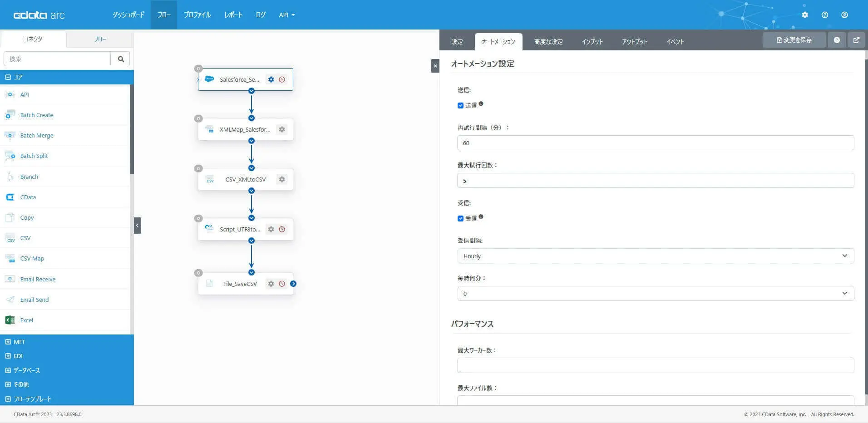This screenshot has width=868, height=423.
Task: Open the help icon in top header
Action: [825, 15]
